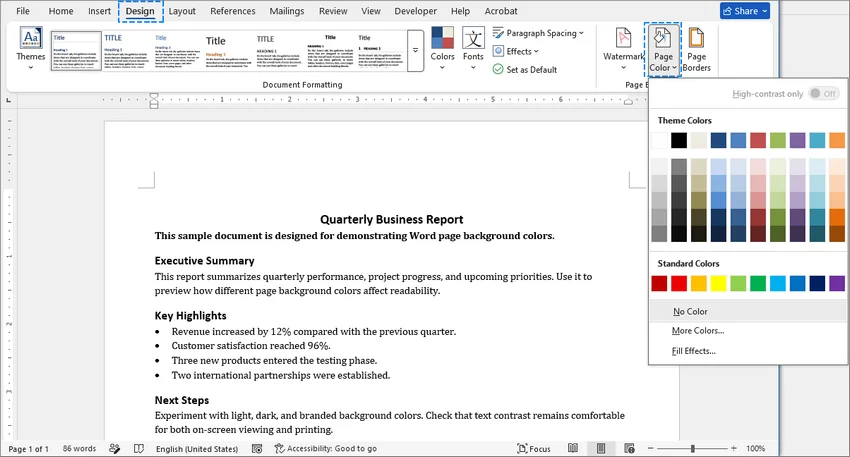Enable Focus mode
This screenshot has height=457, width=850.
pyautogui.click(x=534, y=449)
